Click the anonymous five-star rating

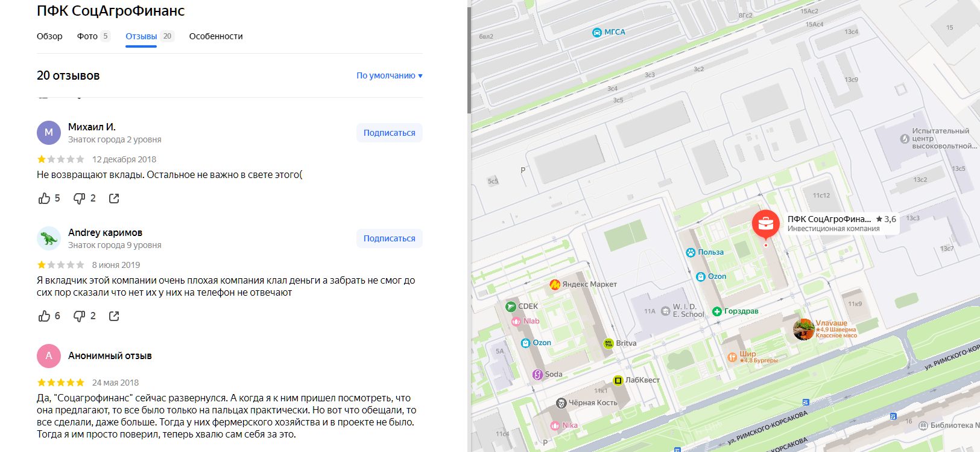coord(60,383)
